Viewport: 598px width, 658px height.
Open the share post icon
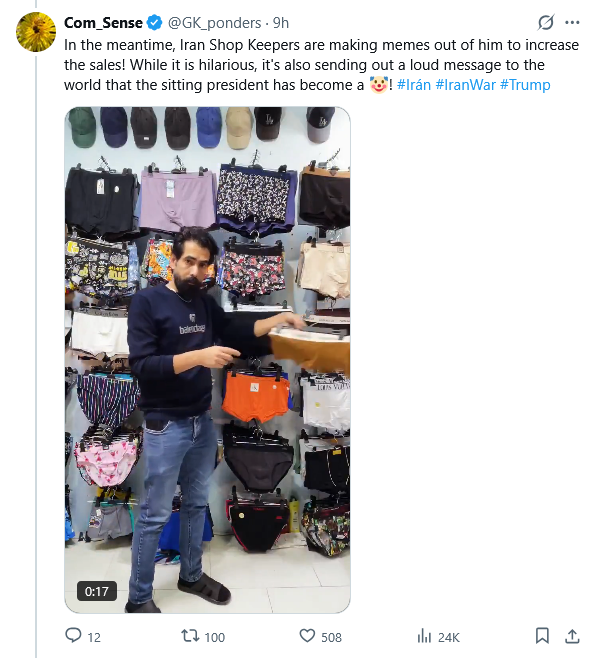572,636
